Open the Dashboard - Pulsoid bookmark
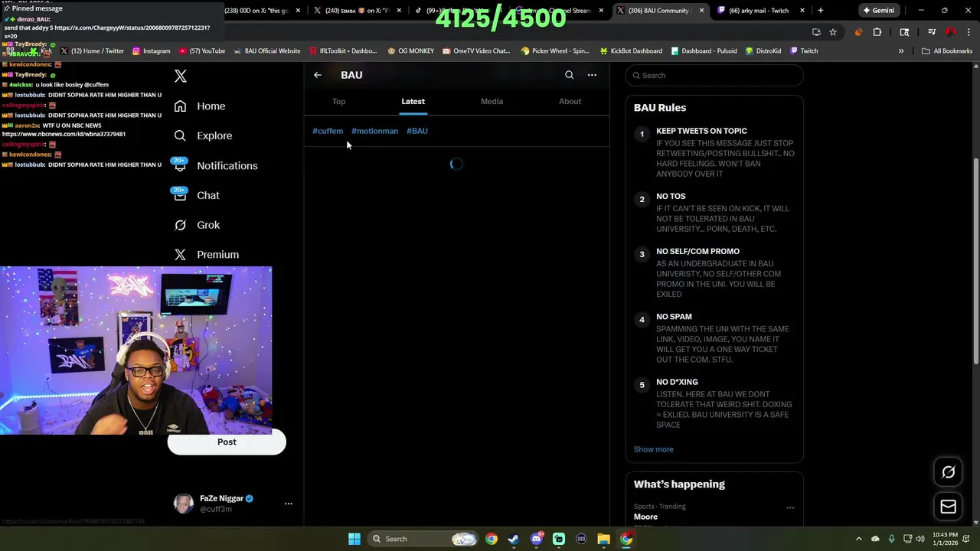Viewport: 980px width, 551px height. pos(703,51)
